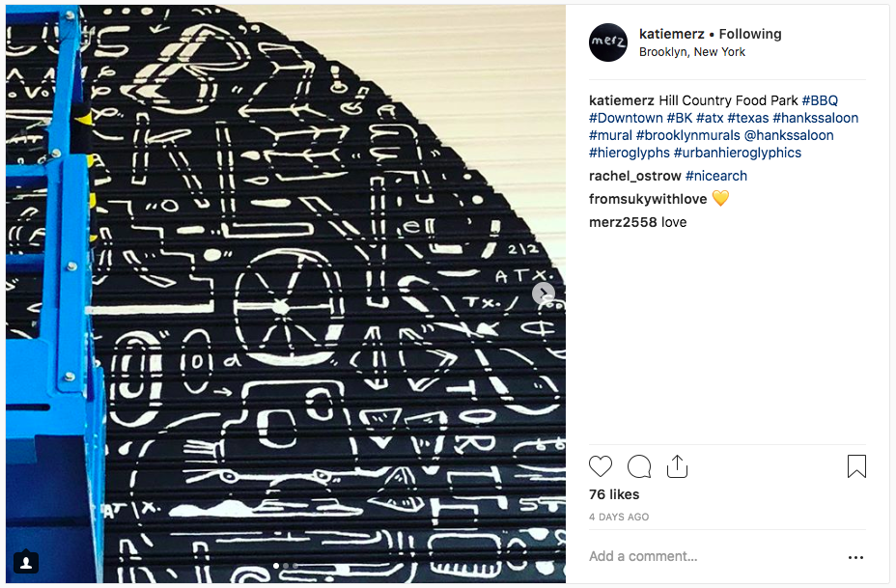
Task: Share the post via share icon
Action: click(677, 465)
